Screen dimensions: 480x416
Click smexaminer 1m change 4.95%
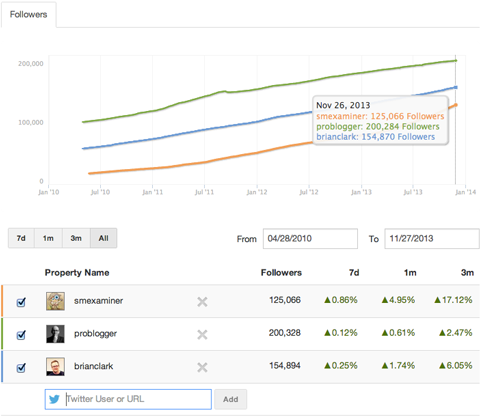[x=398, y=300]
